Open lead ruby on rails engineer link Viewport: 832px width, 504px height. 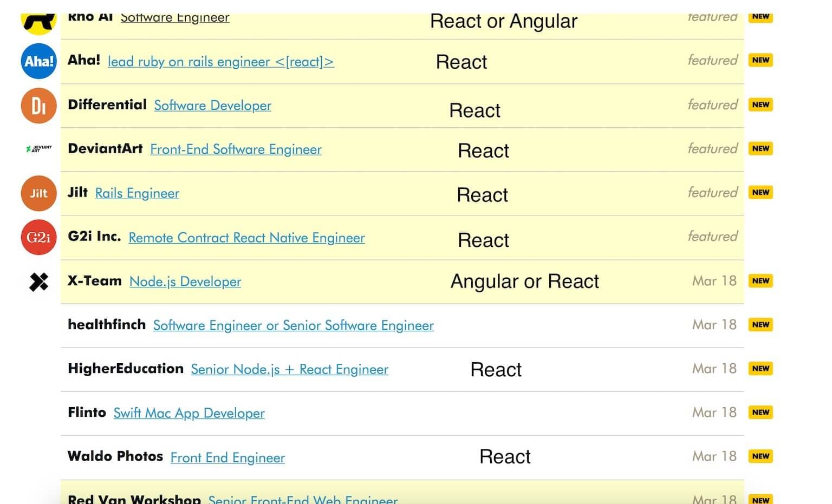(x=221, y=62)
